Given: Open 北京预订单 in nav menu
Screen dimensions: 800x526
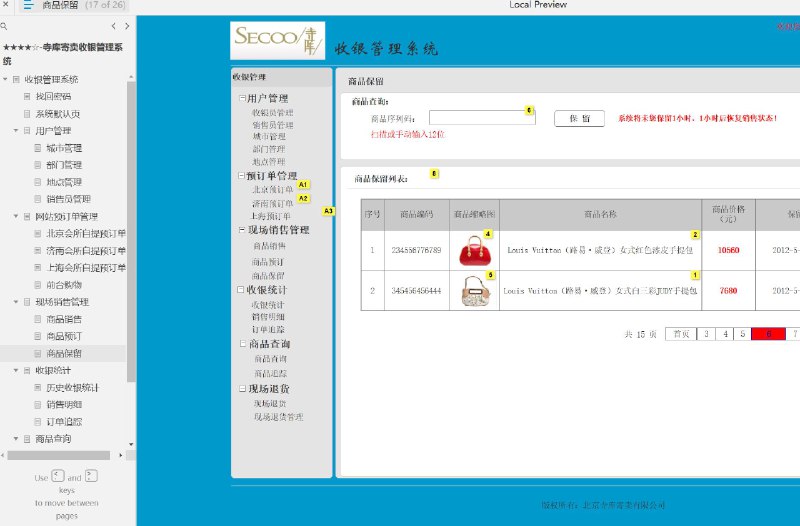Looking at the screenshot, I should [272, 190].
